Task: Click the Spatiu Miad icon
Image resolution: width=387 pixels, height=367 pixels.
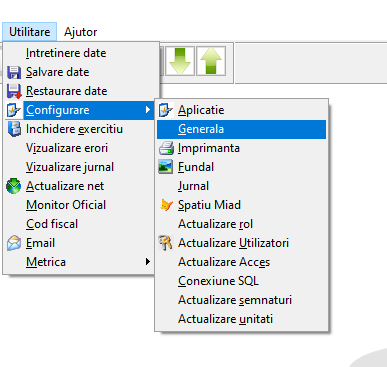Action: (x=166, y=205)
